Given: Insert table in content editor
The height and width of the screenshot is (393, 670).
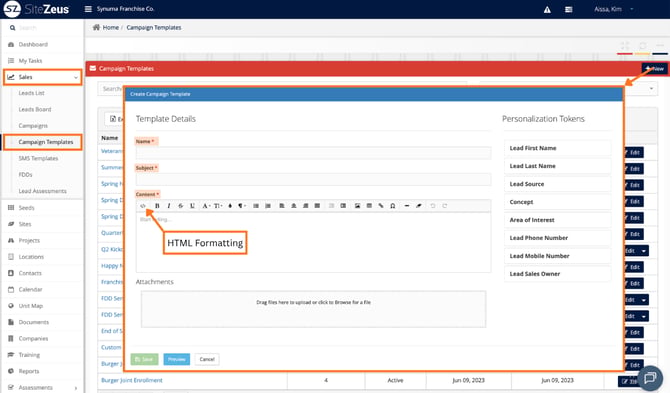Looking at the screenshot, I should 369,206.
